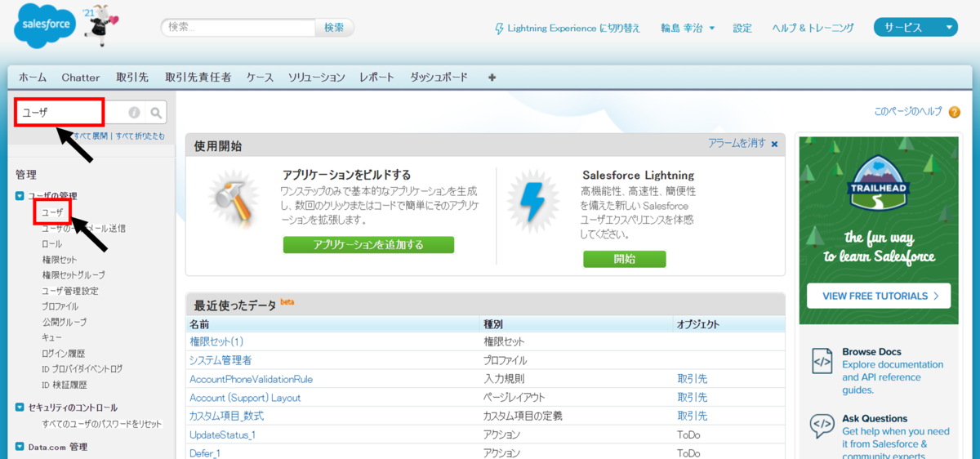This screenshot has width=980, height=459.
Task: Click the このページのヘルプ link
Action: click(x=907, y=112)
